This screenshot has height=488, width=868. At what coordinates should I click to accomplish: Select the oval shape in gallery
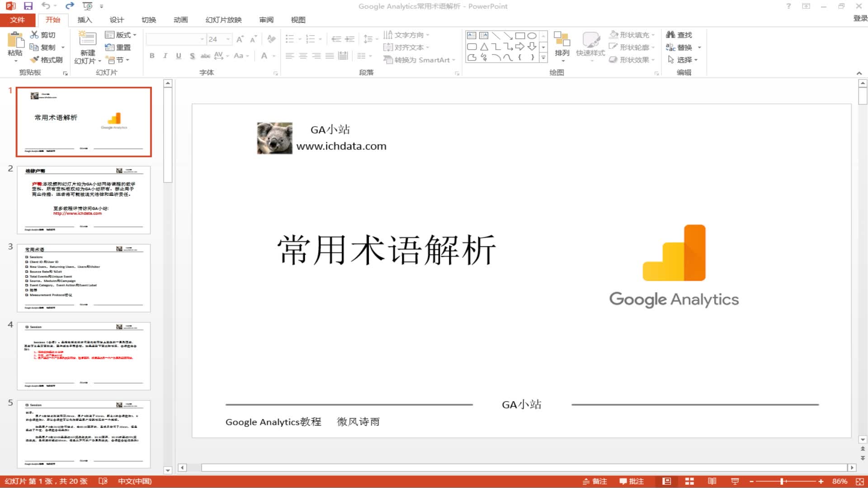[x=532, y=36]
